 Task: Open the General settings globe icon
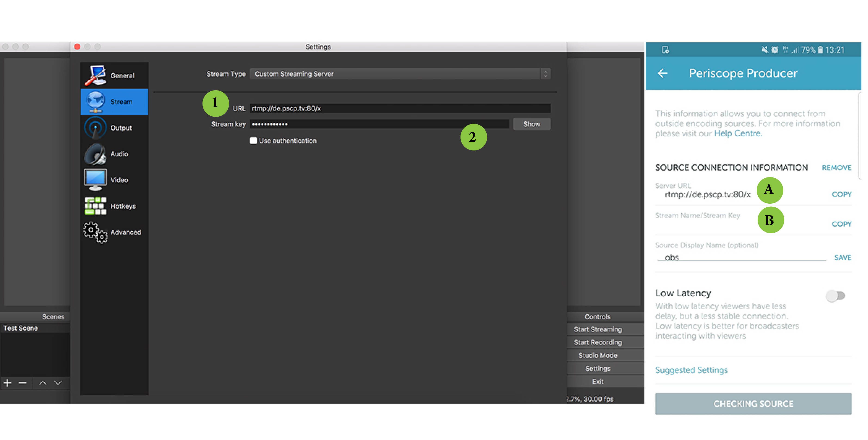[96, 75]
